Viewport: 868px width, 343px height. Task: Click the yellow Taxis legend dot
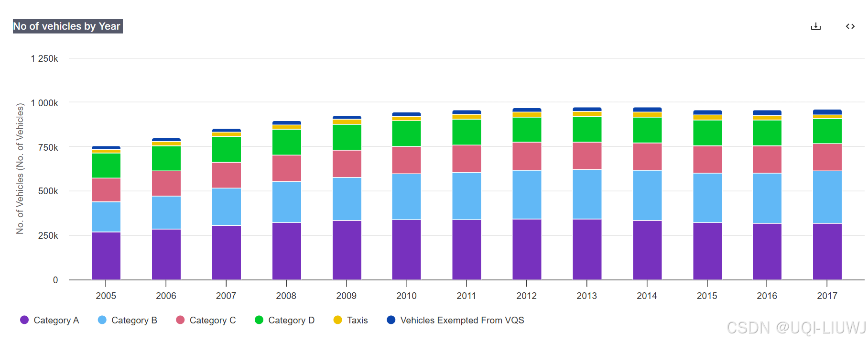[x=337, y=320]
